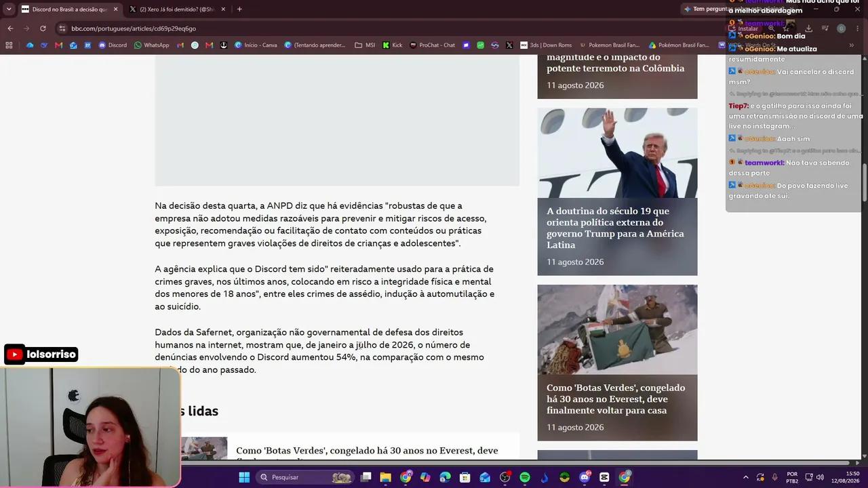Go back to the previous page
This screenshot has height=488, width=868.
click(x=10, y=28)
